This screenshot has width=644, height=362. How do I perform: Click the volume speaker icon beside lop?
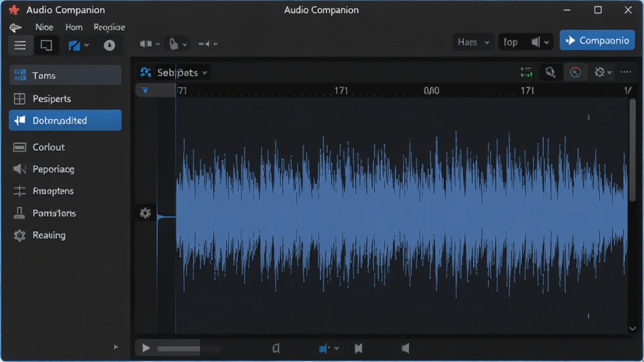(536, 42)
